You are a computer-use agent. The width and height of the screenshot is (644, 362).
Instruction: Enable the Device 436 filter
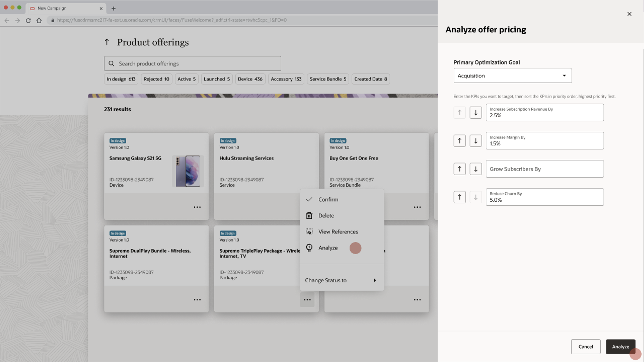coord(250,79)
